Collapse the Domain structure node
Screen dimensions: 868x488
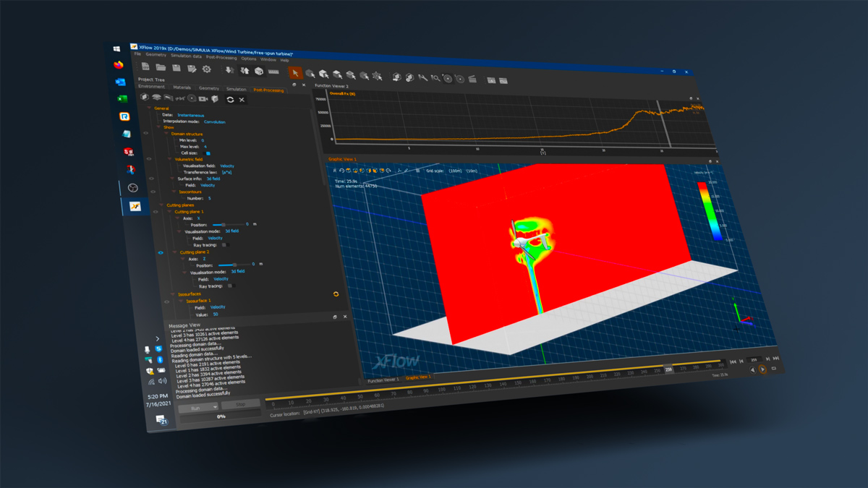(166, 134)
